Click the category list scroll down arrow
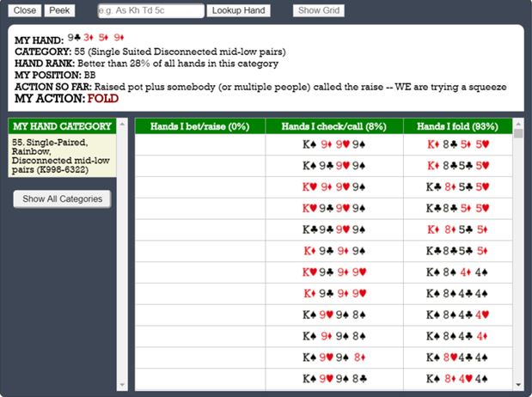 [122, 385]
